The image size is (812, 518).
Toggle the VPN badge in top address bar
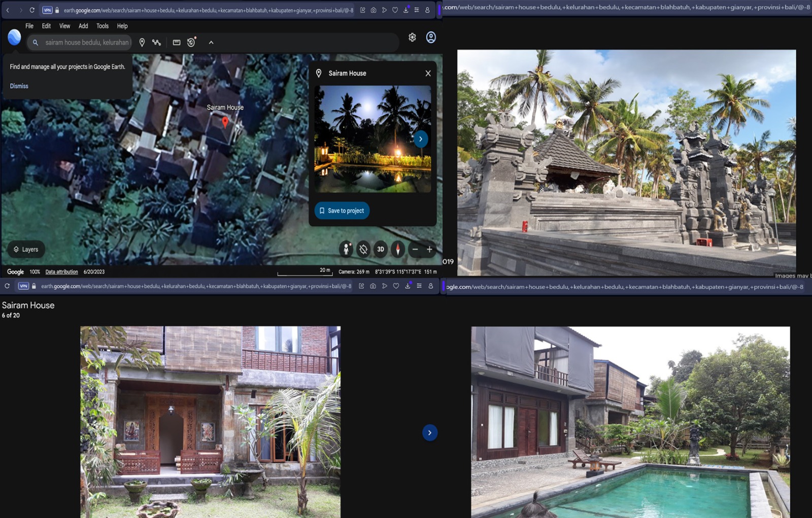[x=47, y=10]
